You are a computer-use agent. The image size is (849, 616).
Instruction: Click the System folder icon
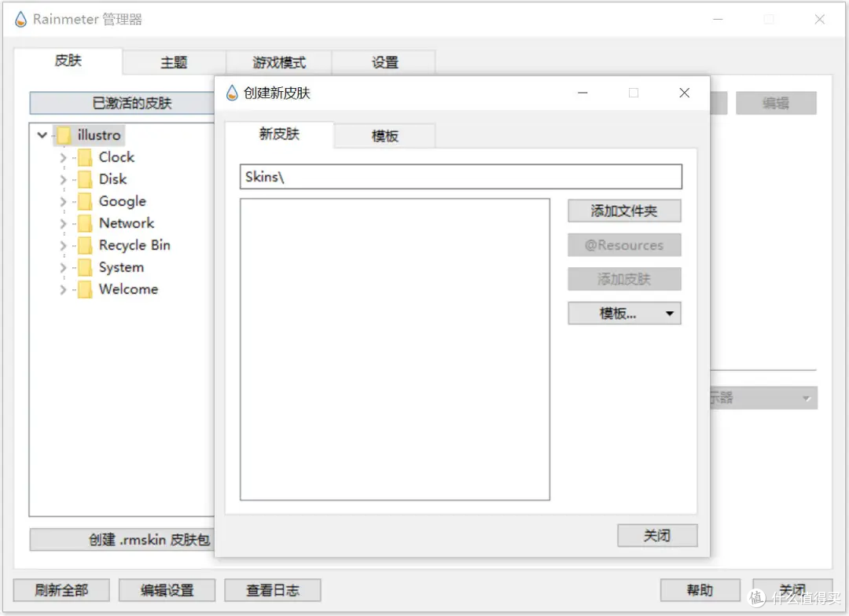85,267
